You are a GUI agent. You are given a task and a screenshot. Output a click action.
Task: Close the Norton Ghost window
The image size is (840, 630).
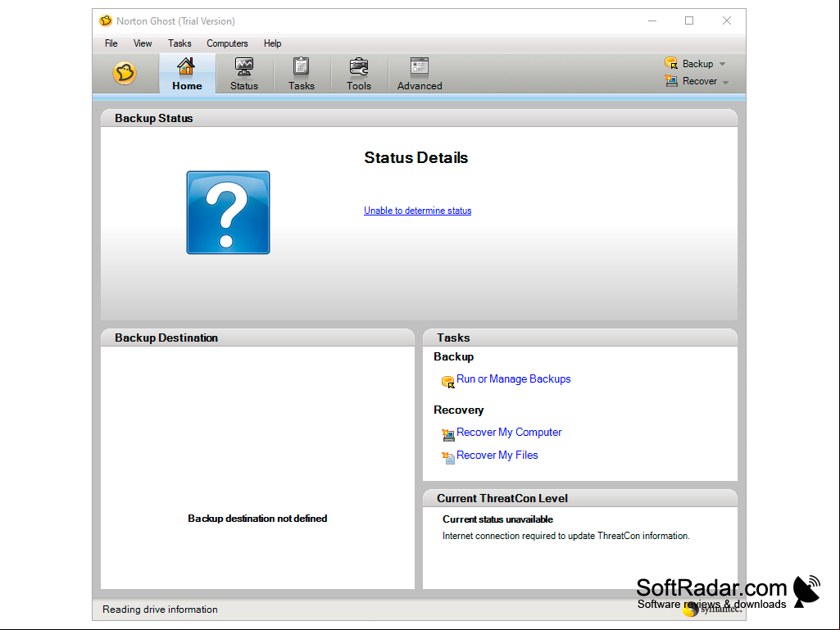726,21
